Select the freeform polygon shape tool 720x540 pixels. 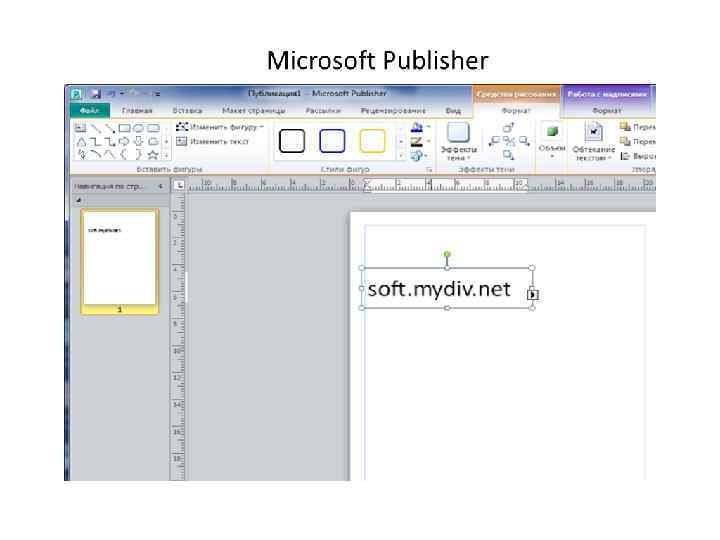tap(110, 155)
